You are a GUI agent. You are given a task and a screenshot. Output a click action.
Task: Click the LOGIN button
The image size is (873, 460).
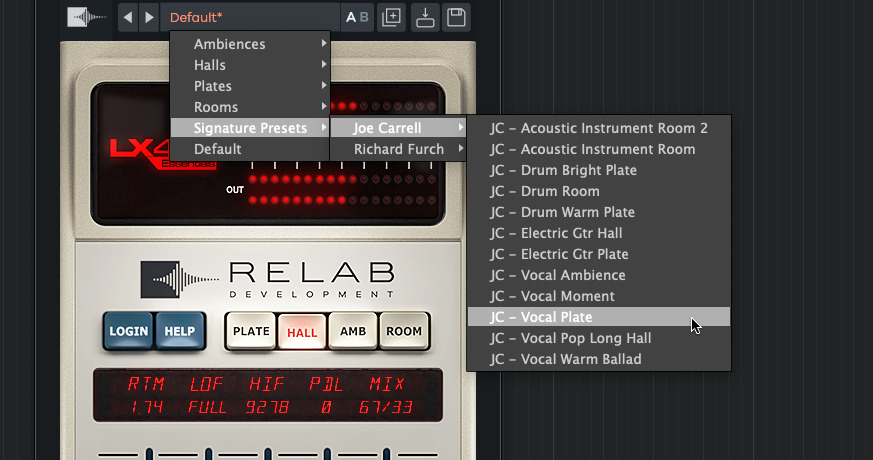(x=129, y=331)
